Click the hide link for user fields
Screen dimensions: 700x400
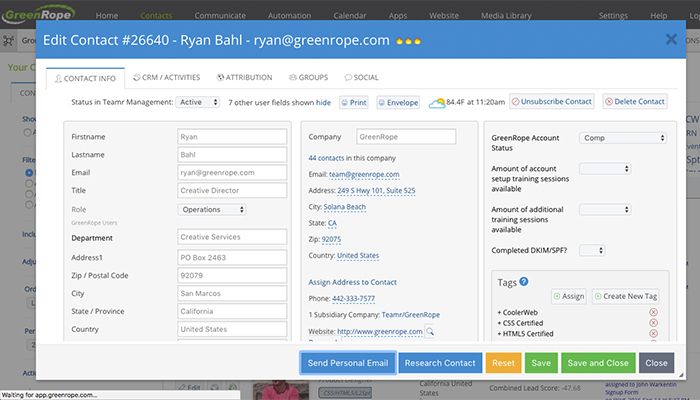[323, 102]
